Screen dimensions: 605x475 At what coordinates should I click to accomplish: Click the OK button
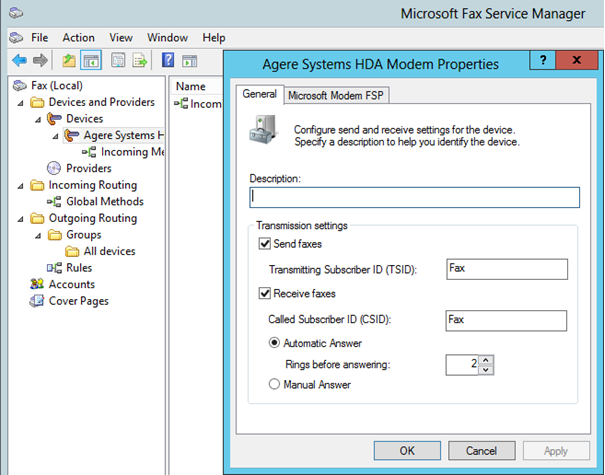coord(406,451)
